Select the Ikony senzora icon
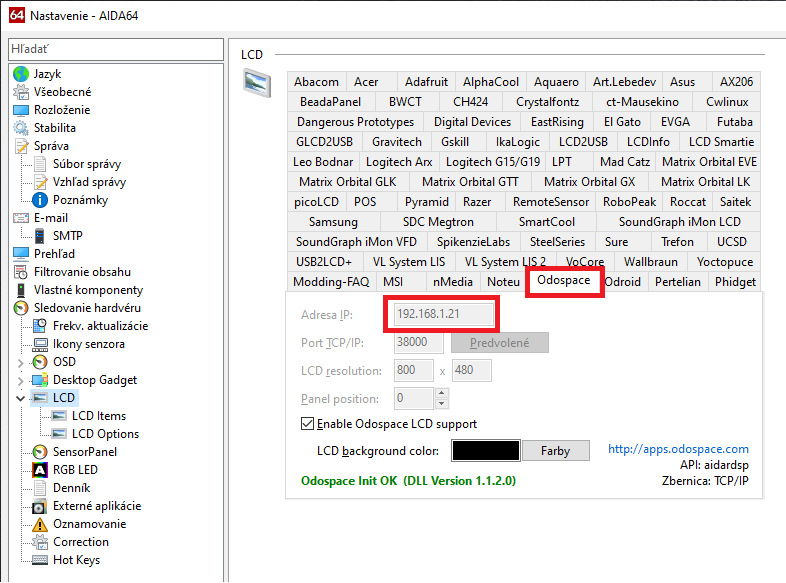 (x=40, y=344)
